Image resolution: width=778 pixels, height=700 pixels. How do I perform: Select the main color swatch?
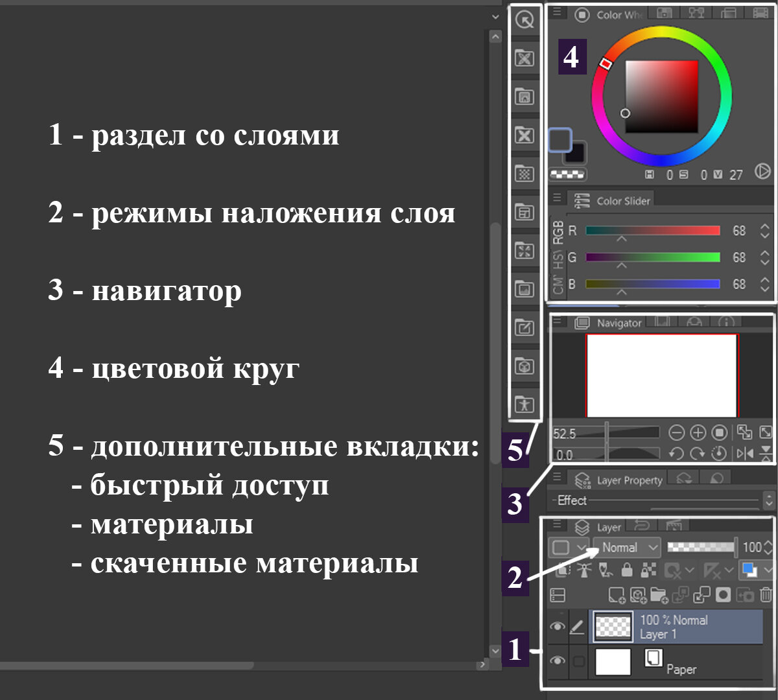coord(560,140)
